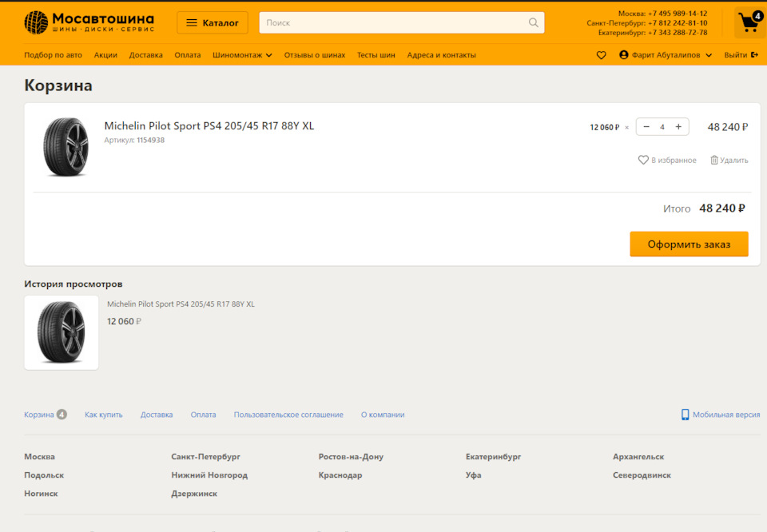The image size is (767, 532).
Task: Click the Мосавтошина logo
Action: pos(89,22)
